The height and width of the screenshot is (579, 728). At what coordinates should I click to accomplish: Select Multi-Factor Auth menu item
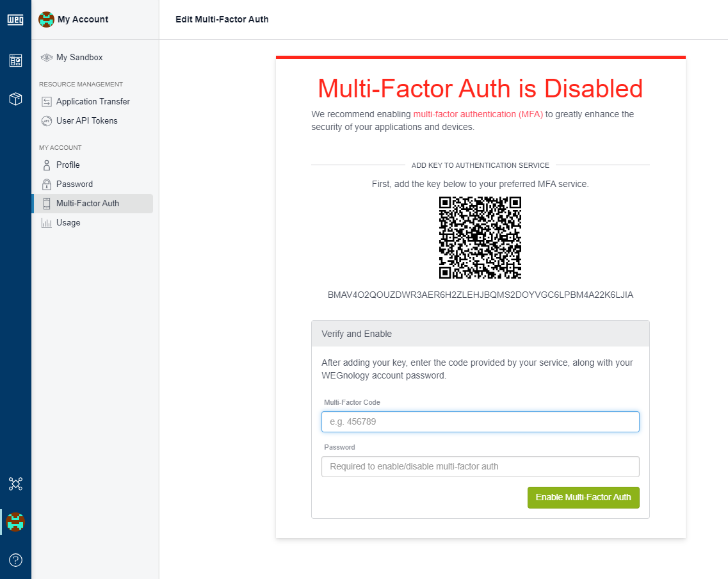click(92, 204)
